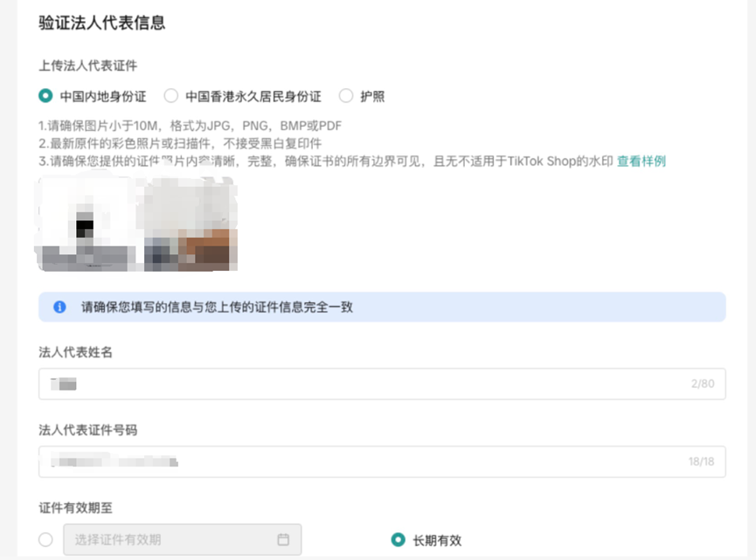
Task: Click instruction line 2 about 彩色照片
Action: point(180,143)
